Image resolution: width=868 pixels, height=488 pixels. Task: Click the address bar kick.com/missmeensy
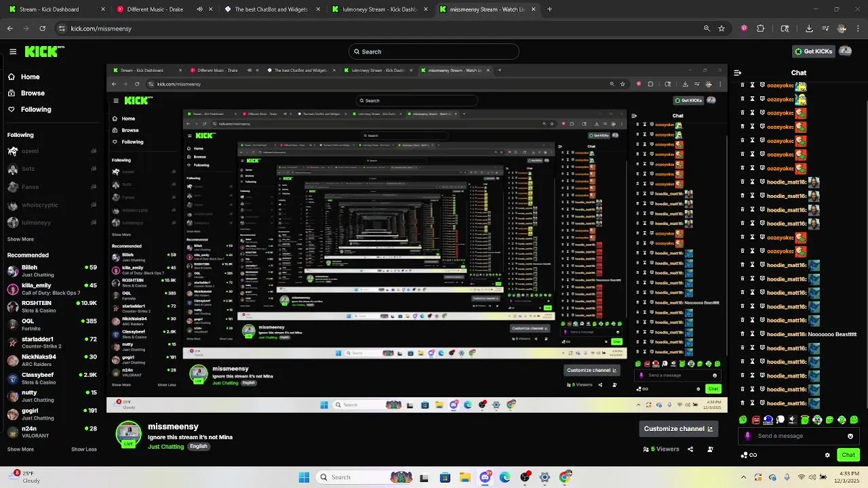click(101, 28)
